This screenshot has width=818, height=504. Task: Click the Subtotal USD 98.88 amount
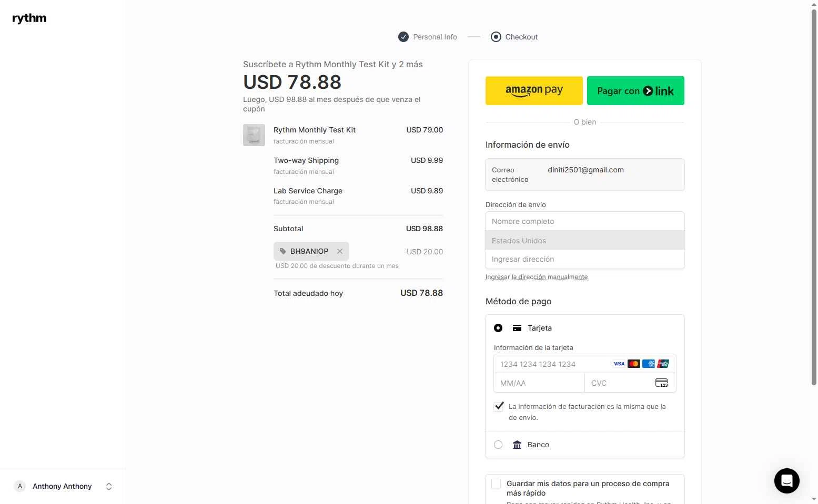coord(425,229)
